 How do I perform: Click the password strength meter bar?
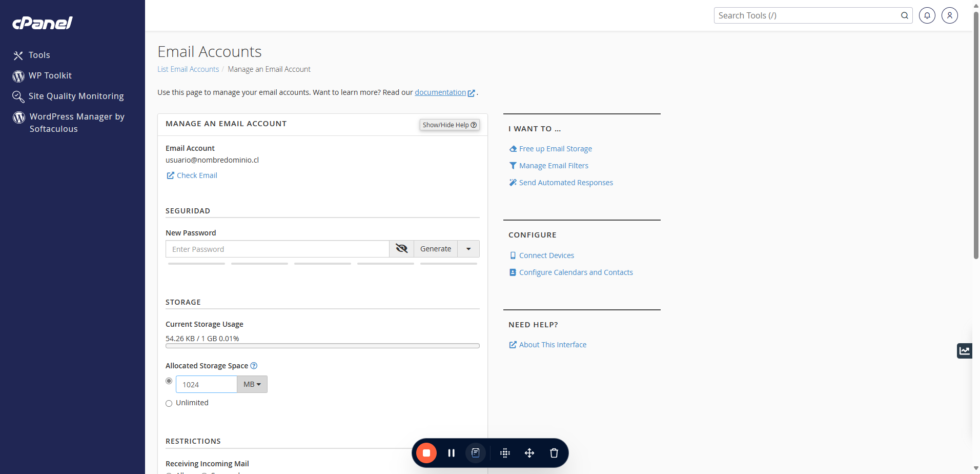click(x=322, y=264)
